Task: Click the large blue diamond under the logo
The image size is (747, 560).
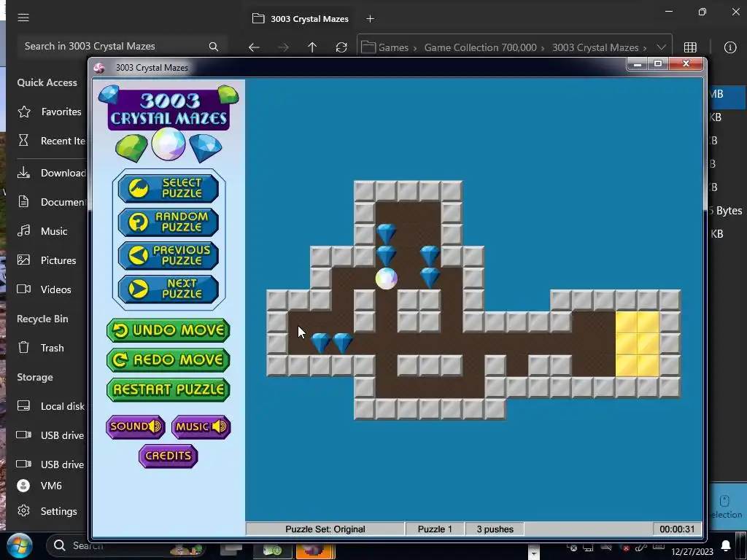Action: click(x=205, y=147)
